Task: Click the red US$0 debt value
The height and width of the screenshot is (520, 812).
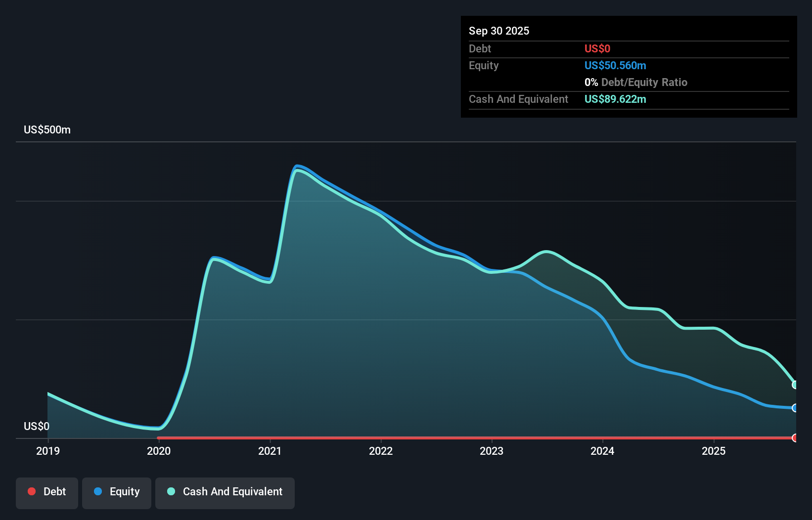Action: coord(596,48)
